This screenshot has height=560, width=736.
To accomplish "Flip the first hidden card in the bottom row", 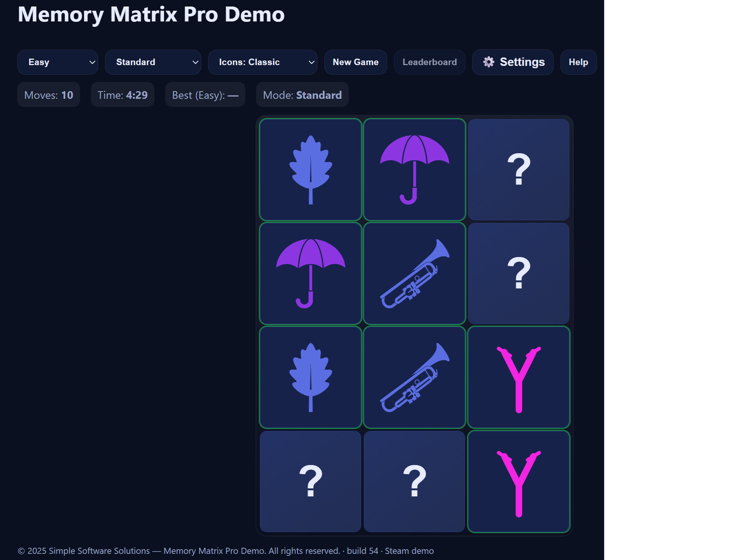I will point(311,481).
